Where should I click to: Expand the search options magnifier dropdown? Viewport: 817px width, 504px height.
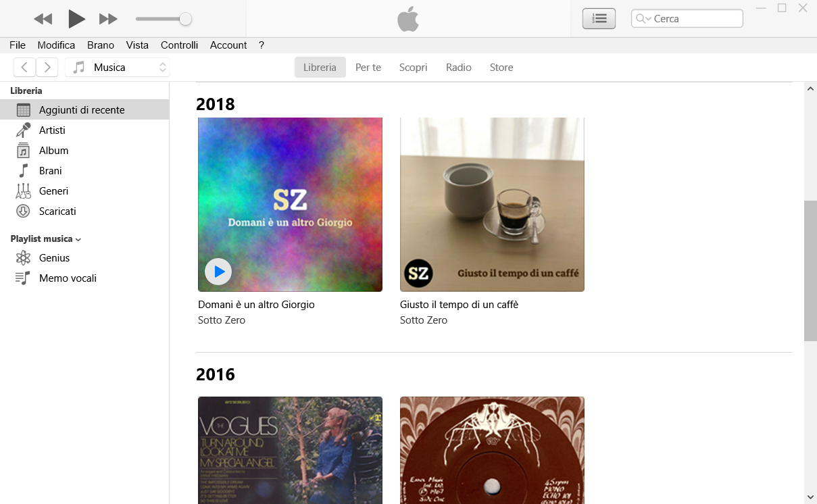(643, 19)
